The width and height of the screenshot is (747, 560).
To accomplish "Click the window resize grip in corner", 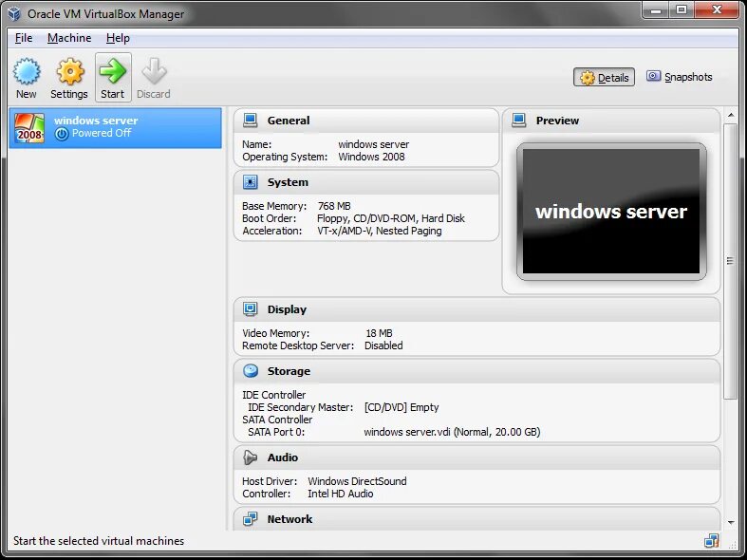I will (x=734, y=544).
